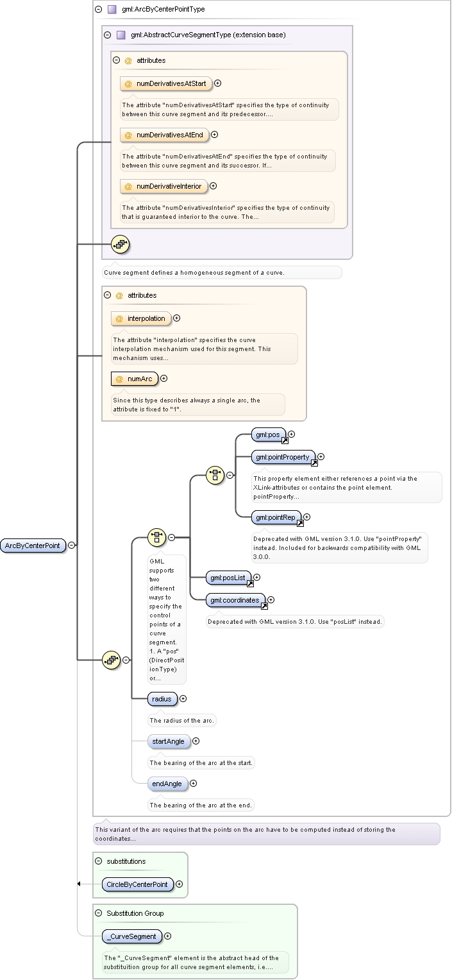Image resolution: width=452 pixels, height=980 pixels.
Task: Expand the radius element
Action: click(x=183, y=698)
